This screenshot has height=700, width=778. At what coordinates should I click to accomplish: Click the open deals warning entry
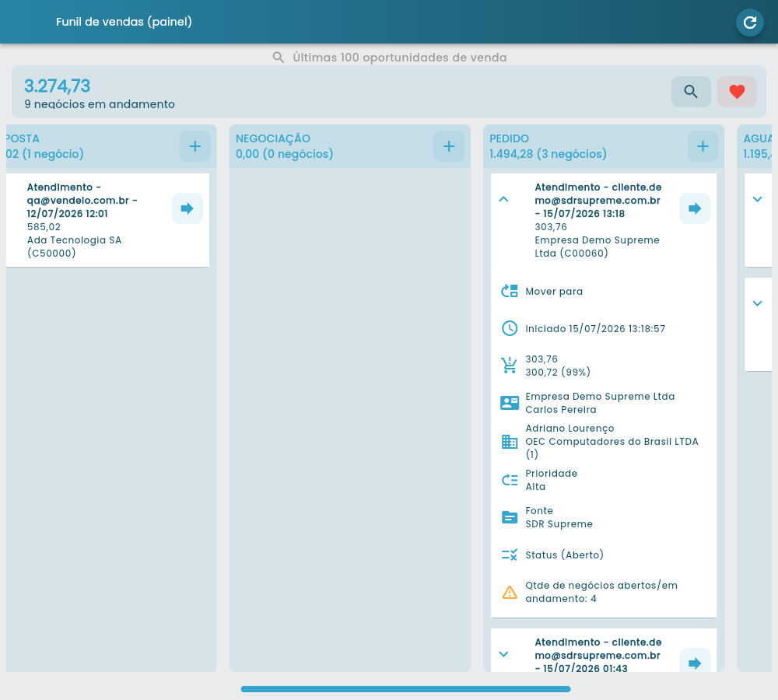[604, 592]
